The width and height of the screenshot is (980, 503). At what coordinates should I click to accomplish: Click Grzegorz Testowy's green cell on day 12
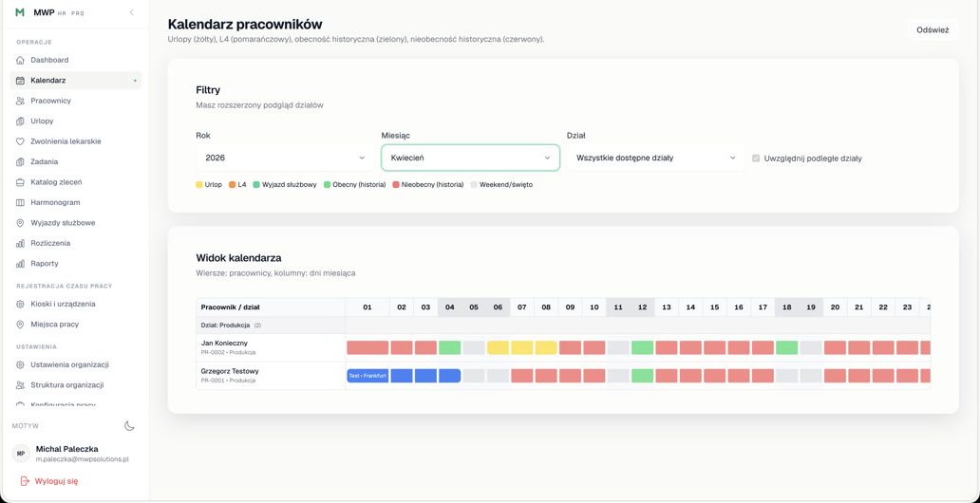(643, 376)
